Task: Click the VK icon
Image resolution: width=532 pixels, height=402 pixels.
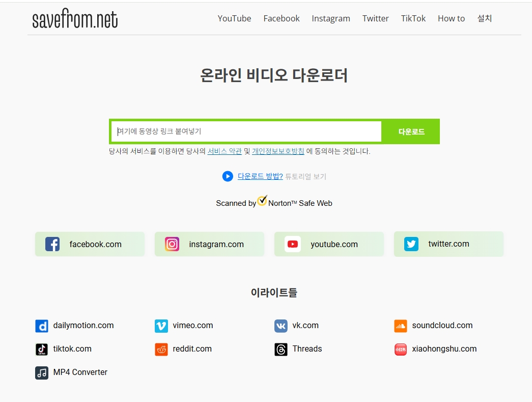Action: tap(281, 326)
